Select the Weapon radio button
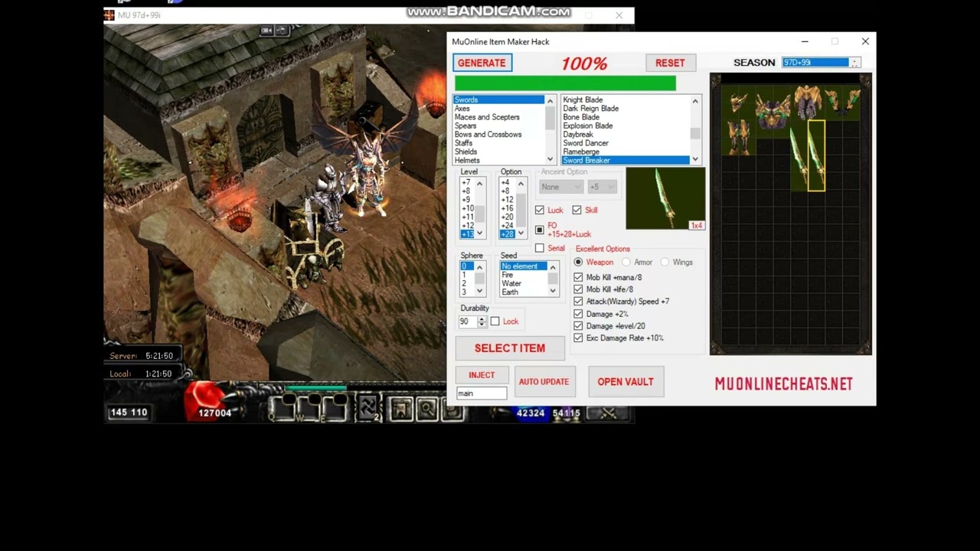The width and height of the screenshot is (980, 551). 578,262
